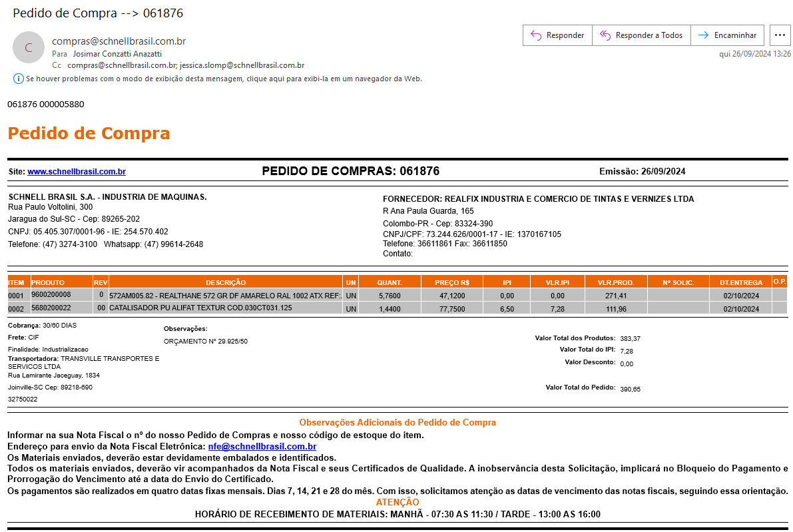Screen dimensions: 793x532
Task: Click the view in browser message notice
Action: coord(224,79)
